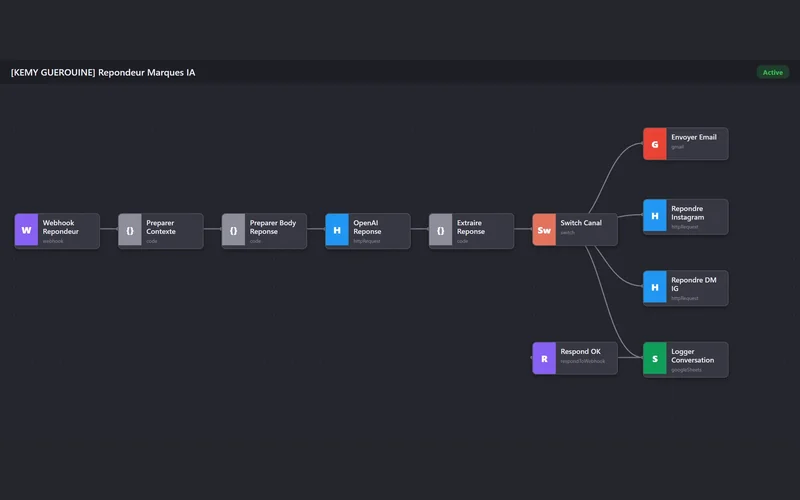Open the Active workflow status badge

772,72
